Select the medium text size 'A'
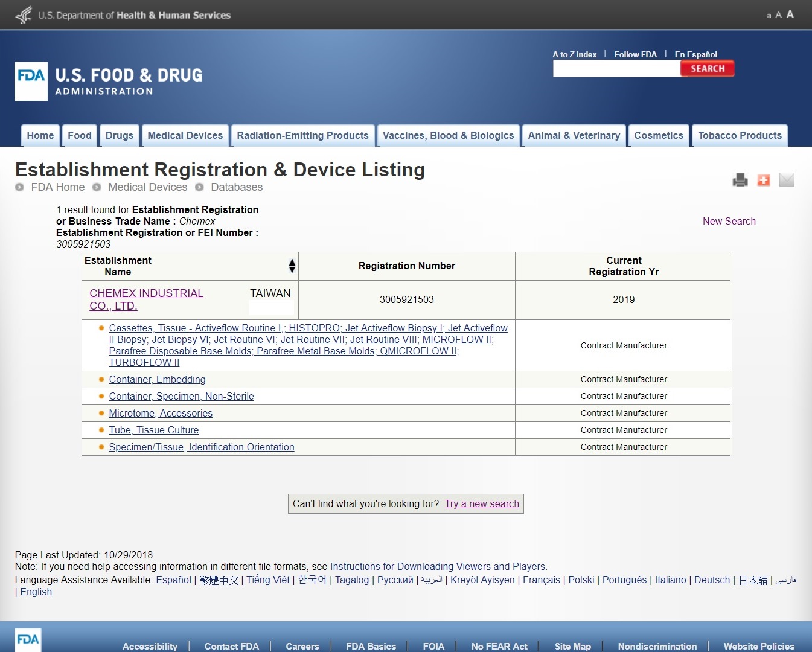This screenshot has width=812, height=652. [x=778, y=15]
